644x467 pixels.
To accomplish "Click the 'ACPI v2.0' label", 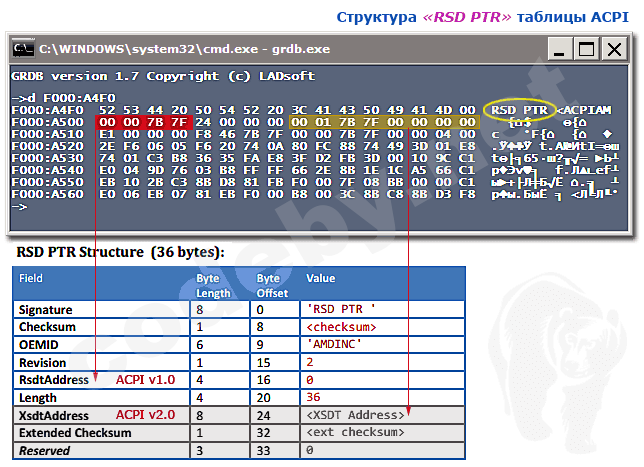I will [145, 415].
